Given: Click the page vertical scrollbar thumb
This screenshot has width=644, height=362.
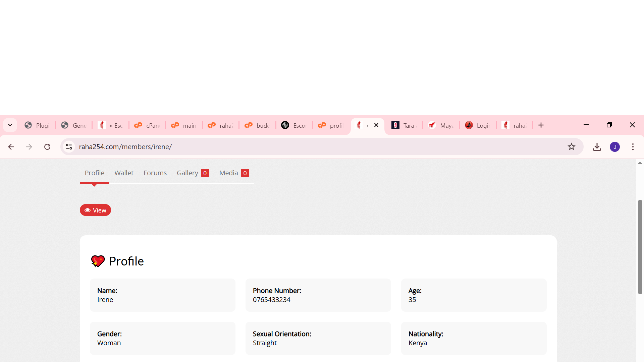Looking at the screenshot, I should point(640,247).
